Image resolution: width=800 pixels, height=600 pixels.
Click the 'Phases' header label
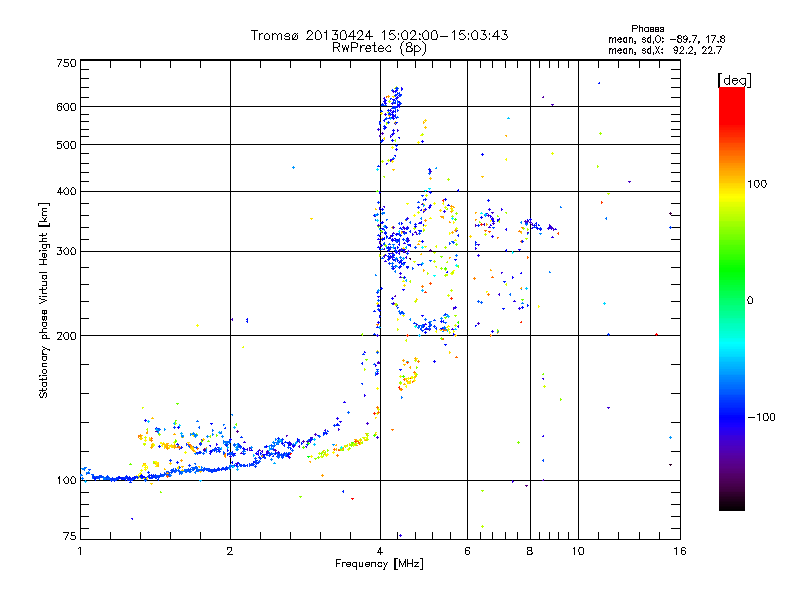648,29
